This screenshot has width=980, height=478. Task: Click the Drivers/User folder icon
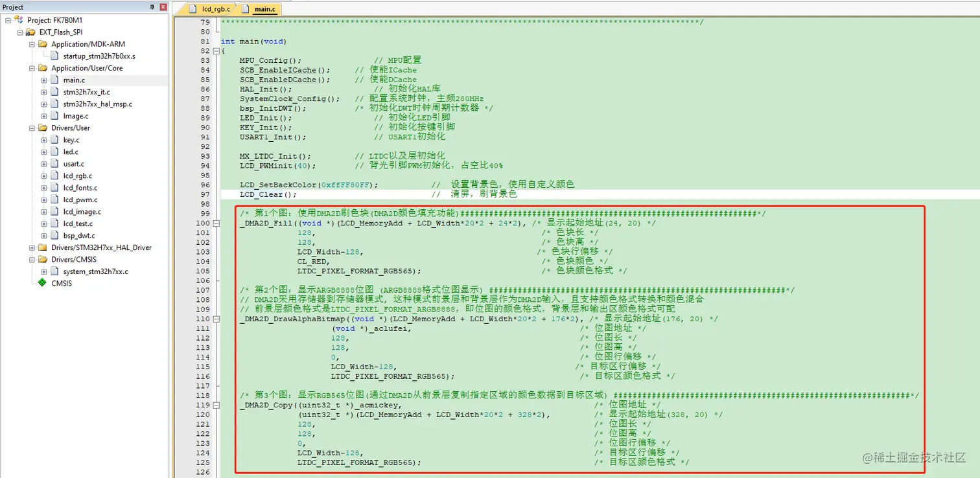[43, 128]
